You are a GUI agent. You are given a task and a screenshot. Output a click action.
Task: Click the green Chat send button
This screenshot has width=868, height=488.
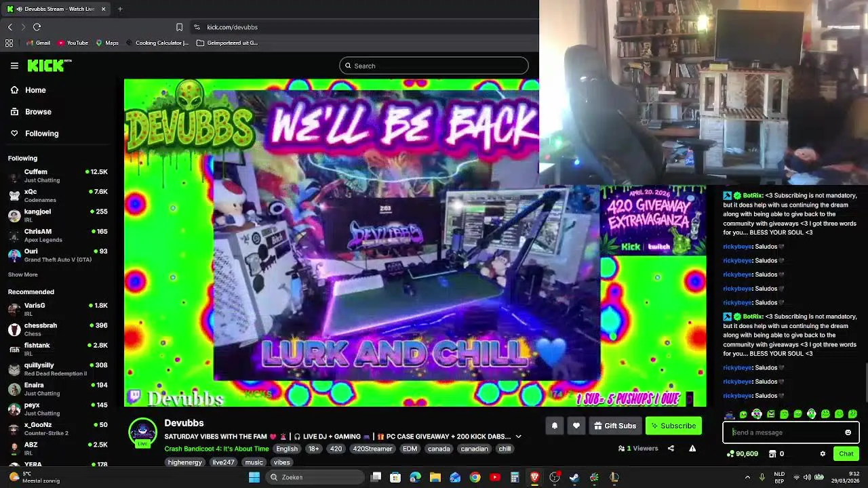point(846,453)
